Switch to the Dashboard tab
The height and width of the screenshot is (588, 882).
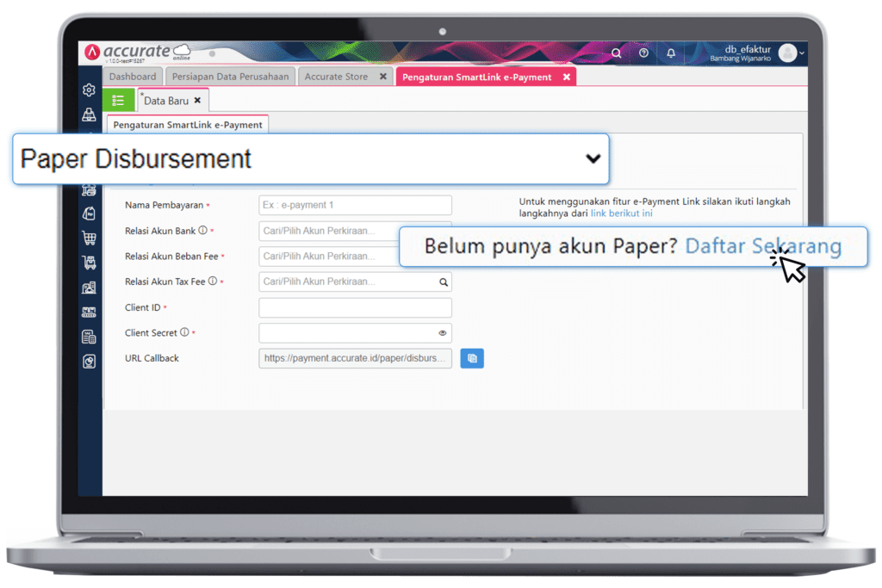[133, 77]
